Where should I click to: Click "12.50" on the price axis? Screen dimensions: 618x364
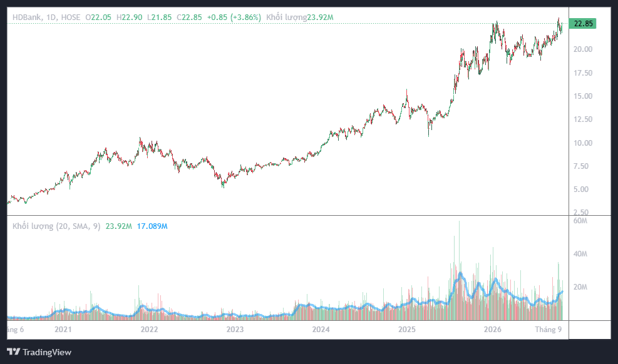click(x=583, y=119)
